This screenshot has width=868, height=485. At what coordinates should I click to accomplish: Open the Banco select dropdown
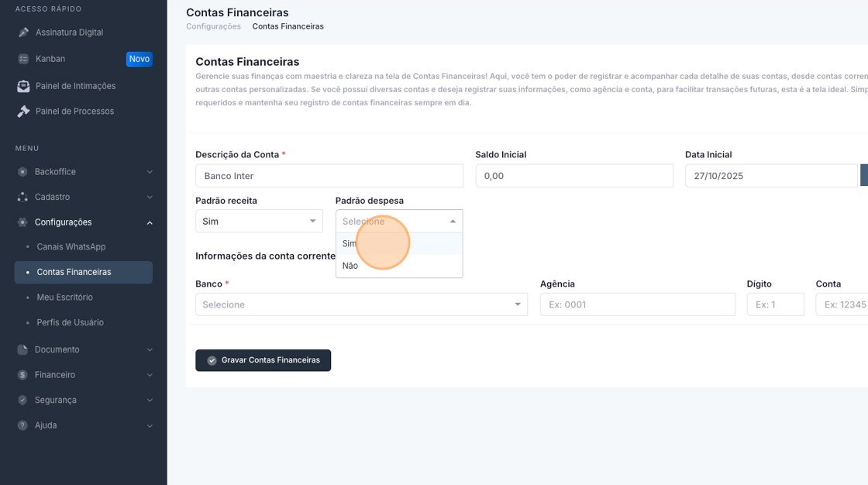click(361, 304)
